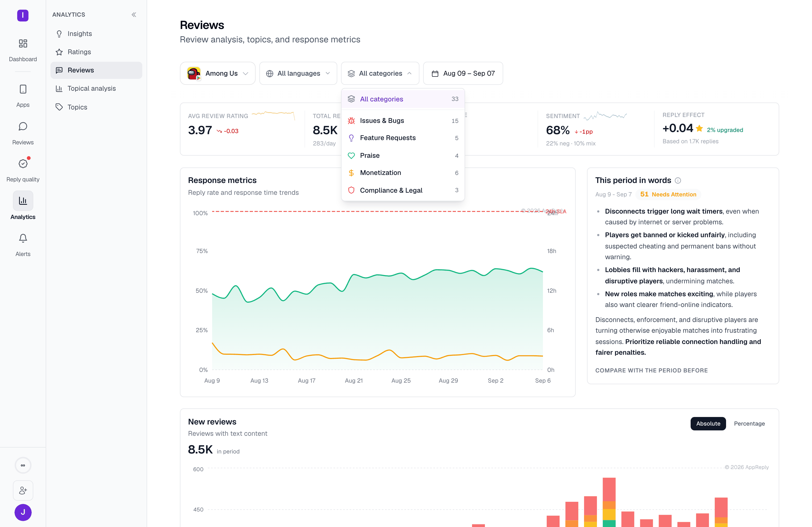Click the purple AppReply logo icon
This screenshot has width=812, height=527.
tap(23, 15)
